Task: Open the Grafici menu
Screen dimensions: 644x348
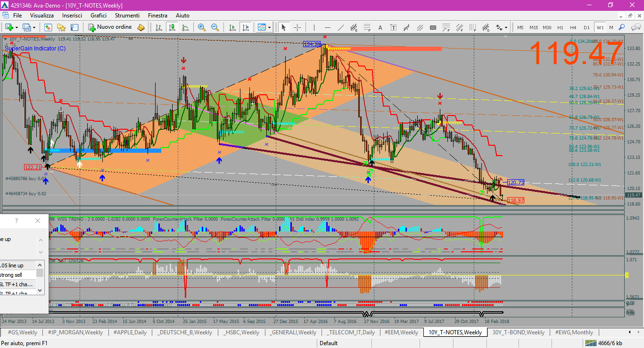Action: pos(99,16)
